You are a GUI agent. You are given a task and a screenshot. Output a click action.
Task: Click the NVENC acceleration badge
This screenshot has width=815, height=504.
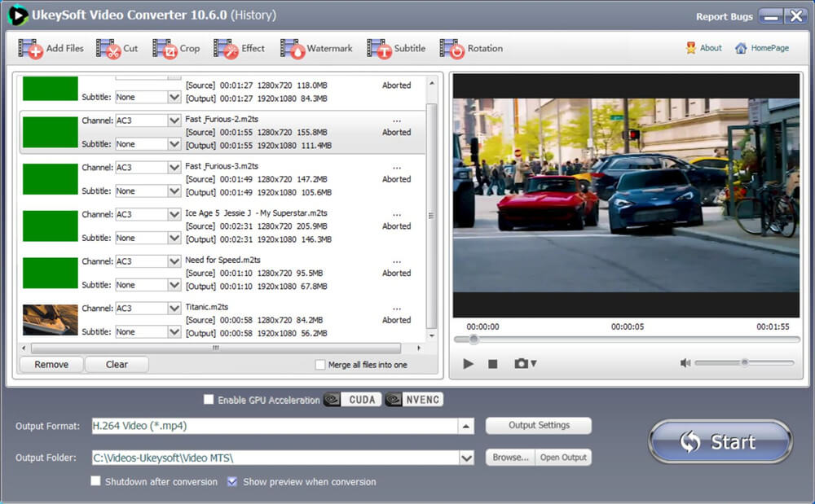tap(414, 400)
